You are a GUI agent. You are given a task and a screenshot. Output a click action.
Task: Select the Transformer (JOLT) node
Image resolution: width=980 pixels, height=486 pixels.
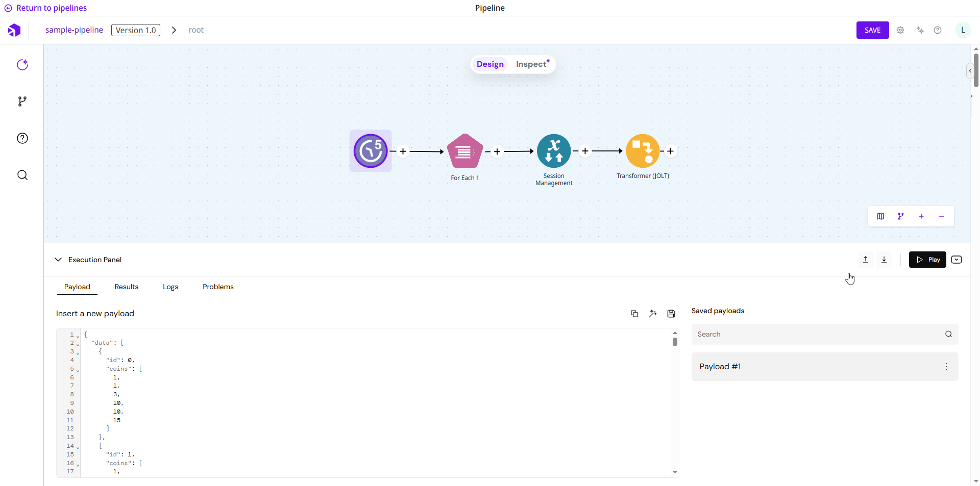[643, 151]
